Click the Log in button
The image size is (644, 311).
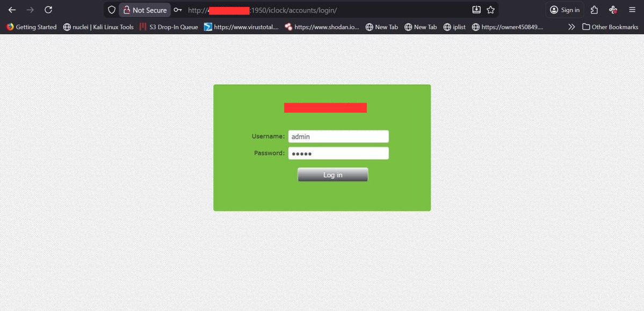point(332,175)
